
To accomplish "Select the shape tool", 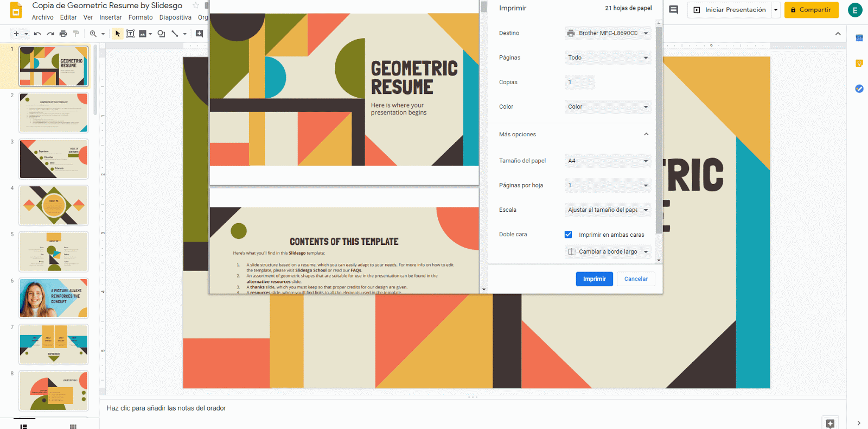I will point(161,34).
